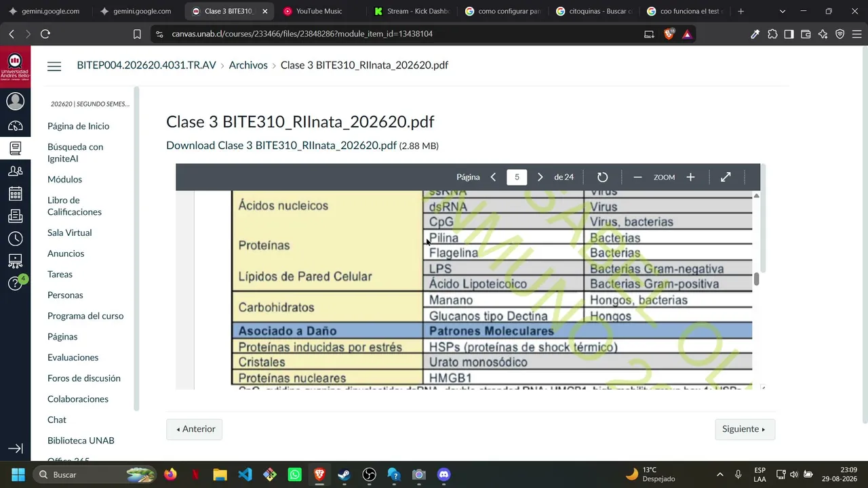Open Biblioteca UNAB link

coord(81,441)
